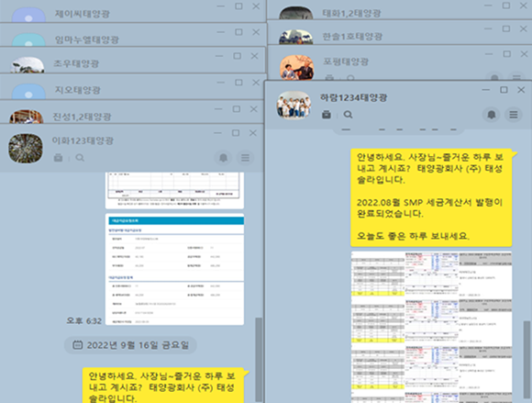
Task: Open the album icon in 하람1234태양광 chat
Action: pos(327,115)
